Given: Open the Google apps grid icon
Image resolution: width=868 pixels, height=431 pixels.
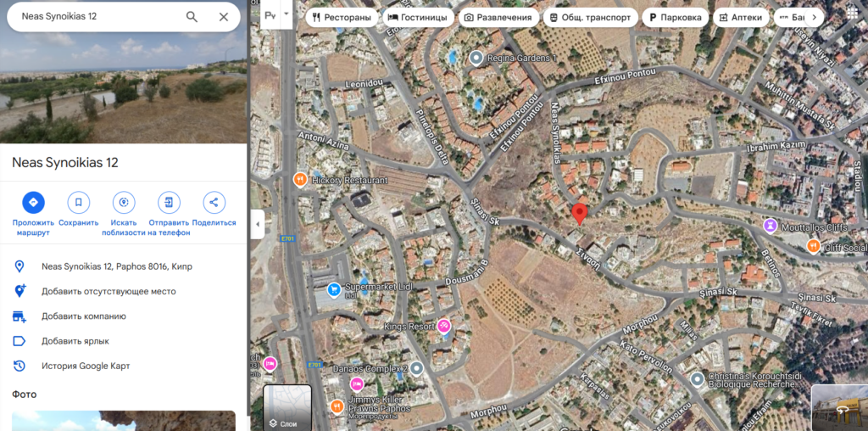Looking at the screenshot, I should [851, 14].
